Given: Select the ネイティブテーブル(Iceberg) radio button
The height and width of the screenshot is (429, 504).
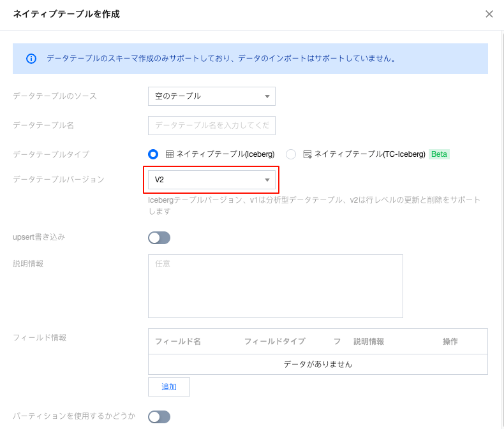Looking at the screenshot, I should [x=153, y=154].
